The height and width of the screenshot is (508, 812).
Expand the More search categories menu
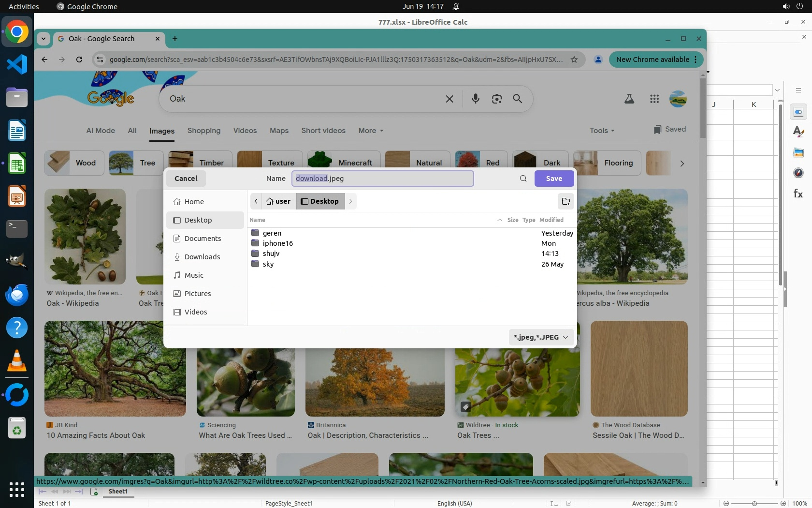pos(371,131)
